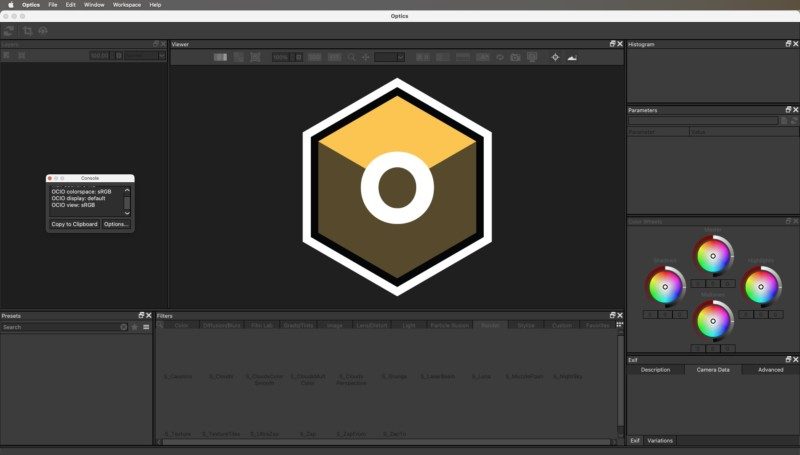Select the S_Grunge filter
Image resolution: width=800 pixels, height=455 pixels.
point(394,376)
